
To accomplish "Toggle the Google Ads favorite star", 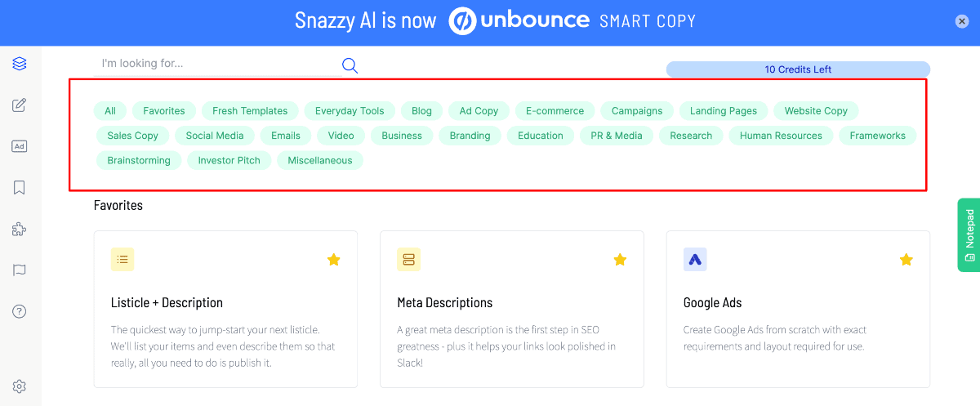I will 906,260.
